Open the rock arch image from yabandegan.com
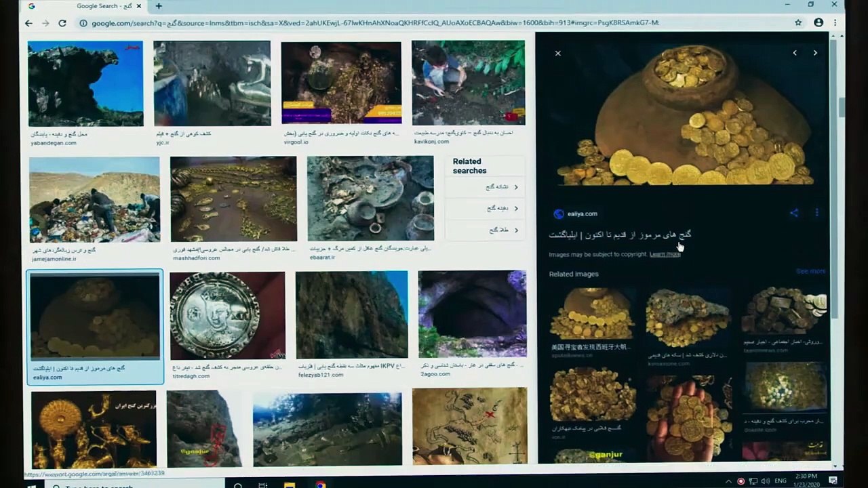The image size is (868, 488). 85,83
